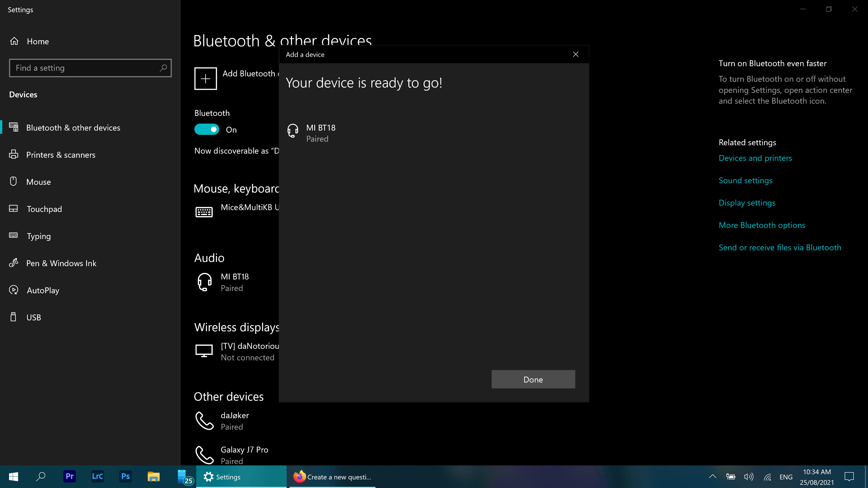Select Bluetooth & other devices in the sidebar
Viewport: 868px width, 488px height.
tap(90, 128)
